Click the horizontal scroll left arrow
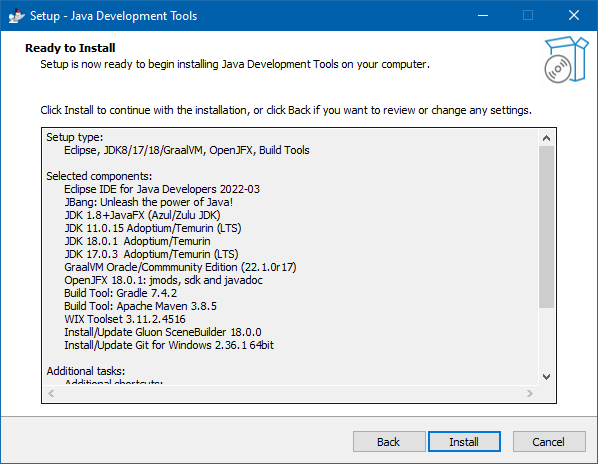Screen dimensions: 598x464 point(51,393)
